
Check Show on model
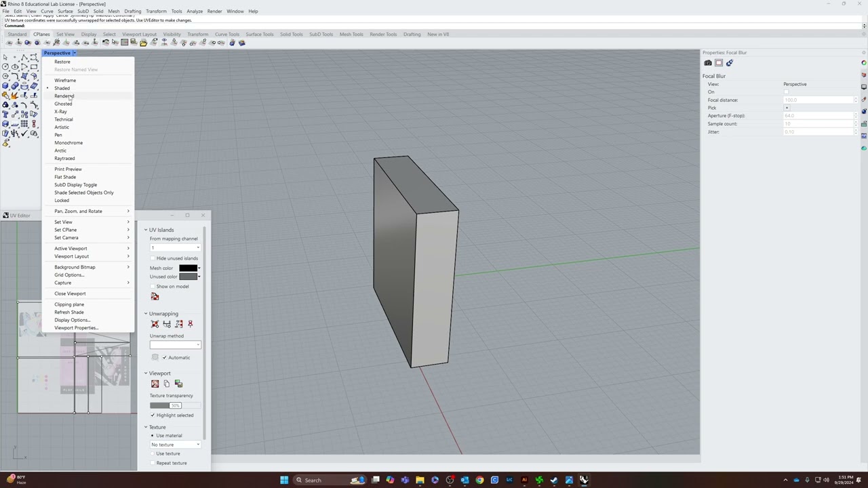[153, 287]
